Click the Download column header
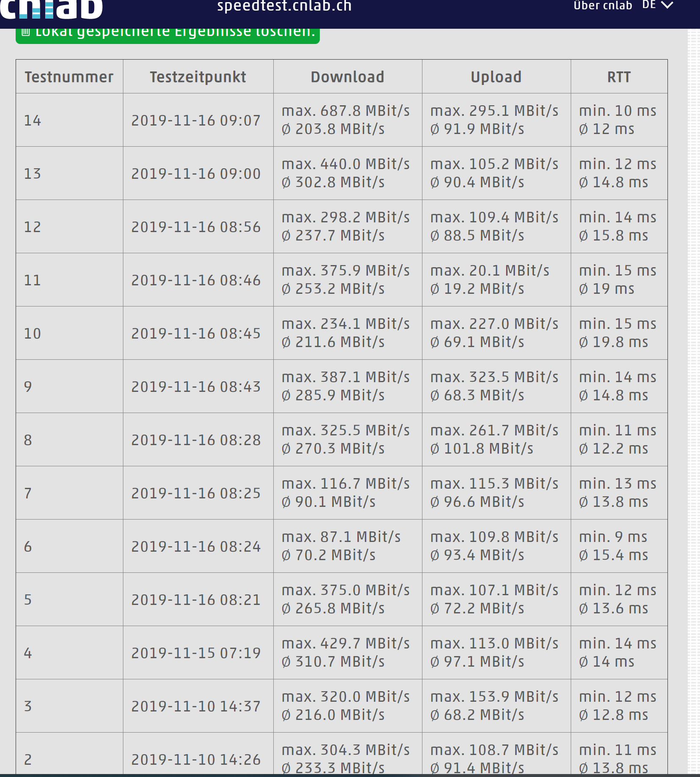 click(x=347, y=77)
